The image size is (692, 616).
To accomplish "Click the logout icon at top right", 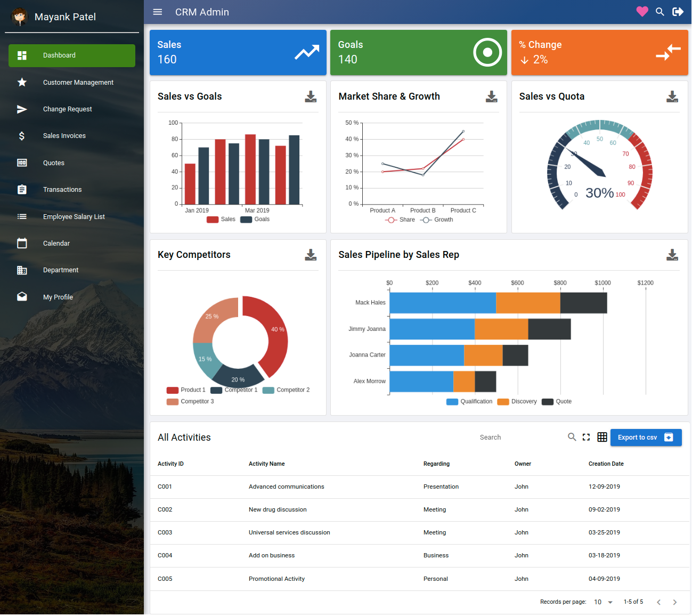I will coord(678,11).
